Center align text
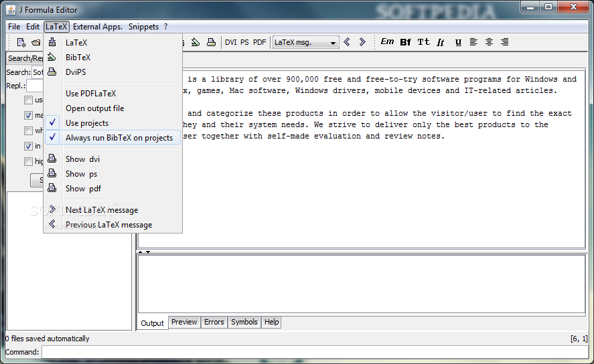The height and width of the screenshot is (364, 594). [489, 42]
